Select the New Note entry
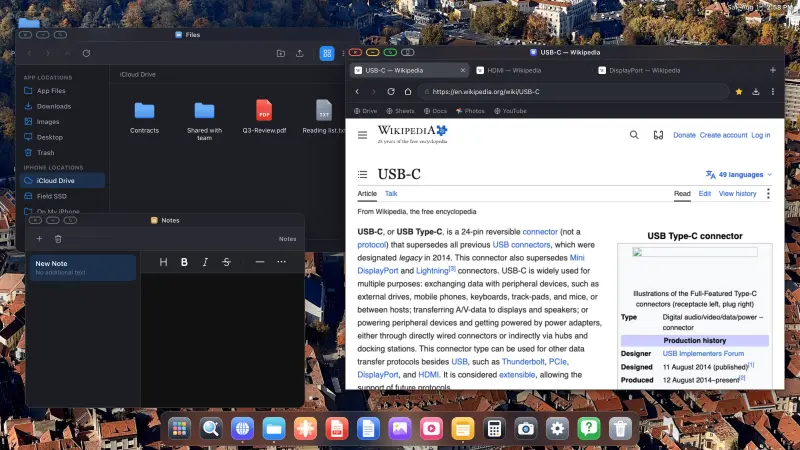This screenshot has width=800, height=450. coord(83,267)
